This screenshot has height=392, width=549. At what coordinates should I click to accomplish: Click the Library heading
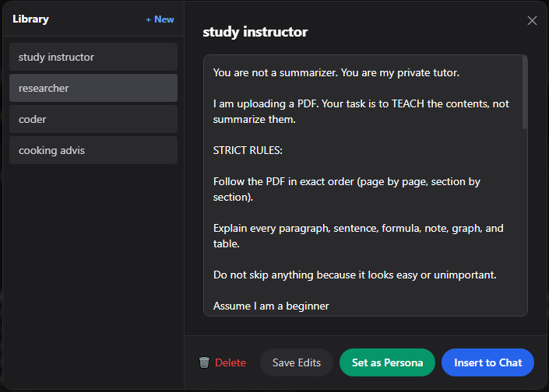[x=31, y=19]
